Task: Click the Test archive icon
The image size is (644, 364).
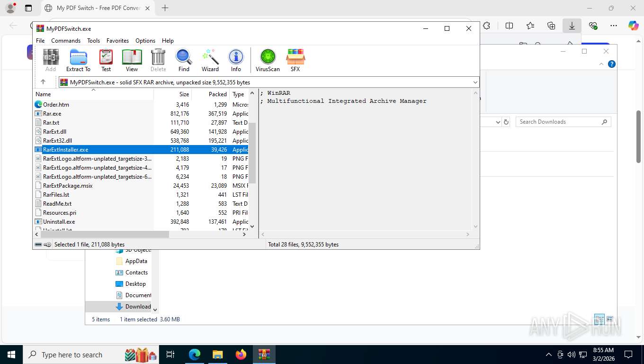Action: (x=106, y=60)
